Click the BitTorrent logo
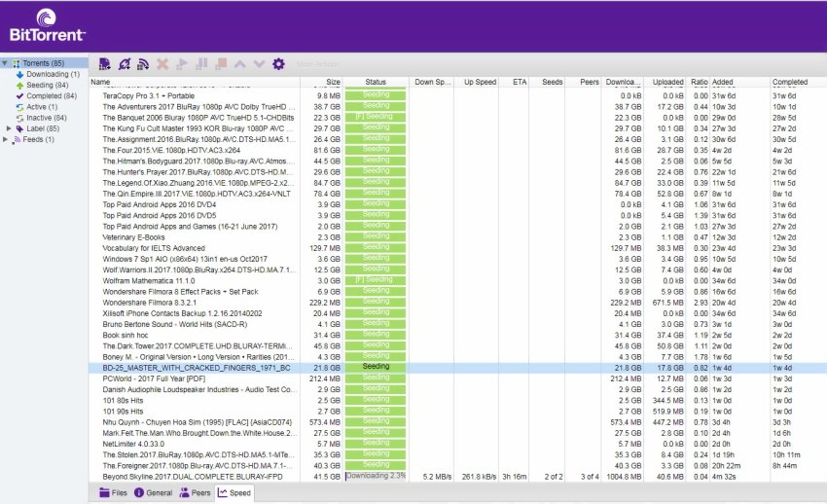 point(47,26)
